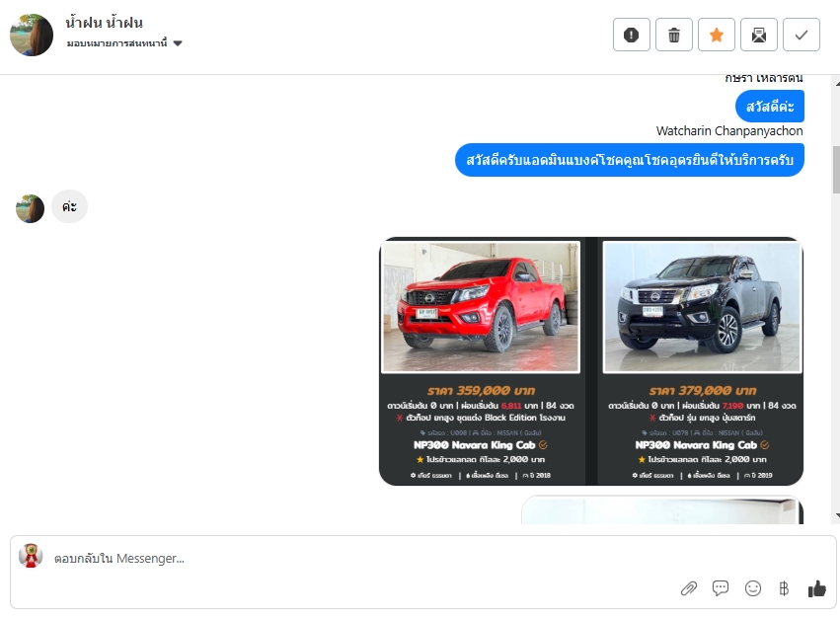This screenshot has height=618, width=840.
Task: Request payment with baht icon
Action: (784, 588)
